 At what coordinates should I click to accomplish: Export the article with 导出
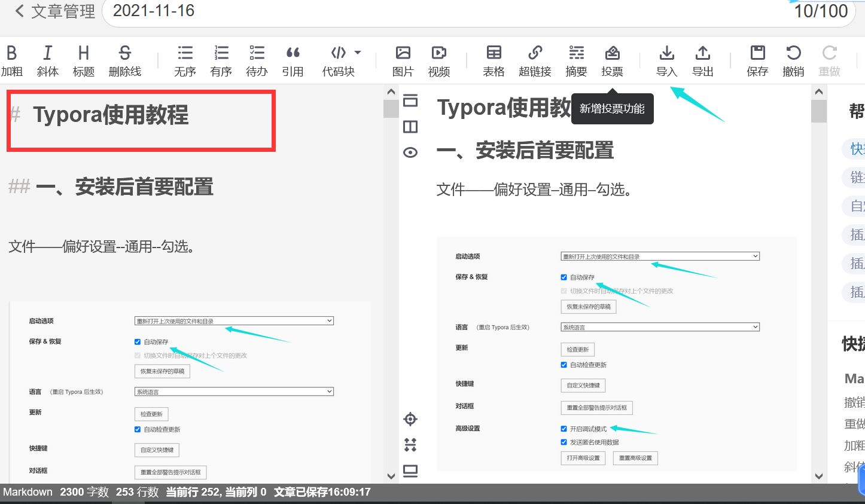coord(703,61)
